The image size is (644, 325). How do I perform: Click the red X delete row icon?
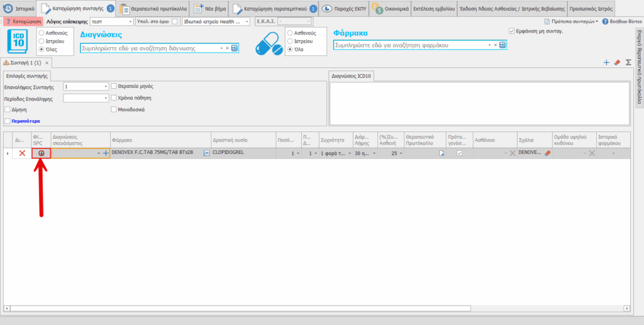(x=23, y=153)
